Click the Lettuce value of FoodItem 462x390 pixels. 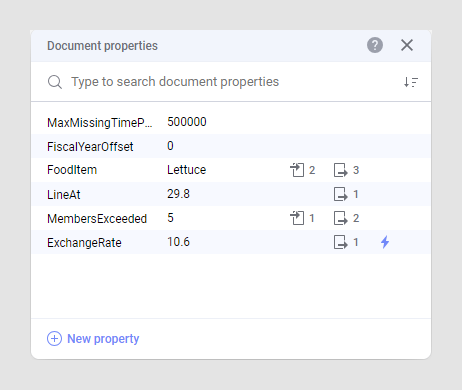tap(186, 170)
